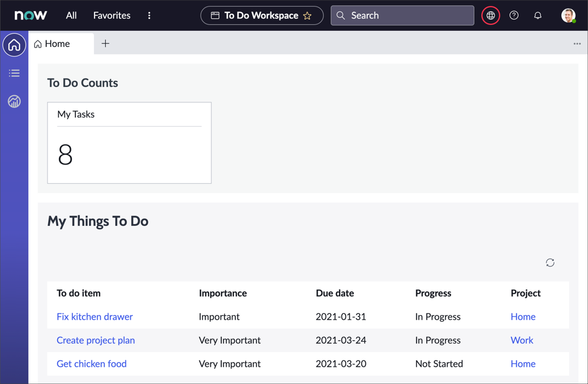Open the notifications bell
Screen dimensions: 588x384
coord(538,15)
